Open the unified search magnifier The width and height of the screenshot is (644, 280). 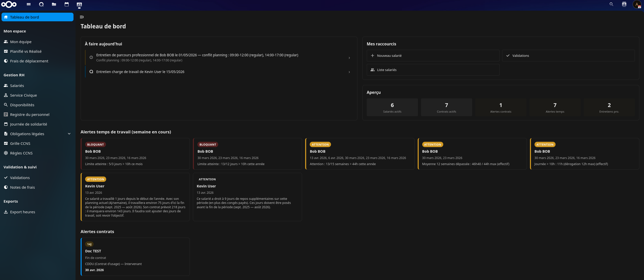click(611, 4)
